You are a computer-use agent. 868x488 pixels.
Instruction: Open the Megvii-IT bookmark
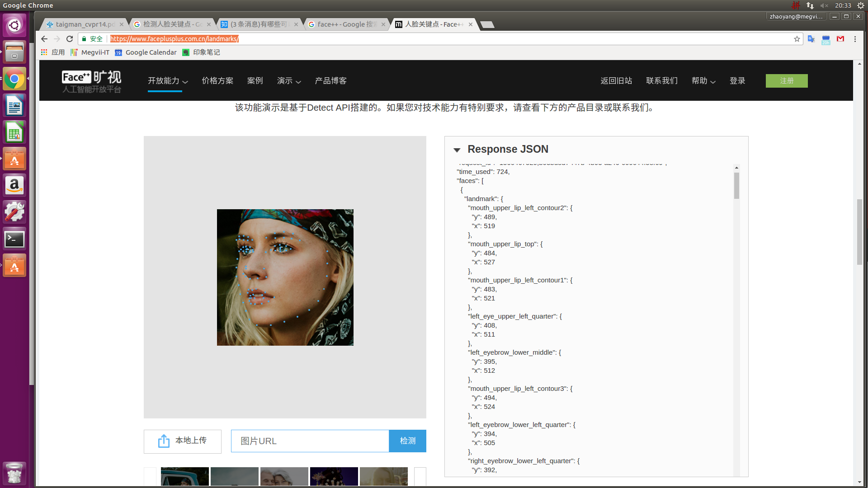(90, 52)
